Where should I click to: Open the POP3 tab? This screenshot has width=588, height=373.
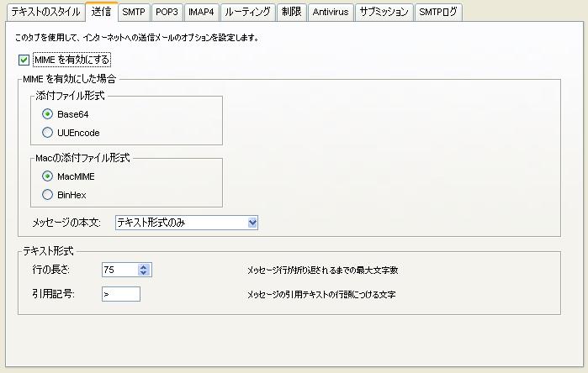point(167,12)
